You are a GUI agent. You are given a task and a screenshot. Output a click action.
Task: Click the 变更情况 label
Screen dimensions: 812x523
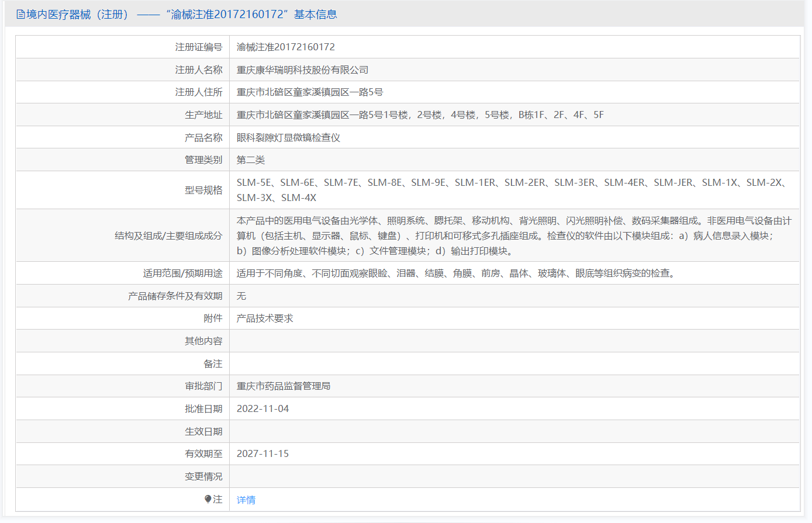coord(203,477)
